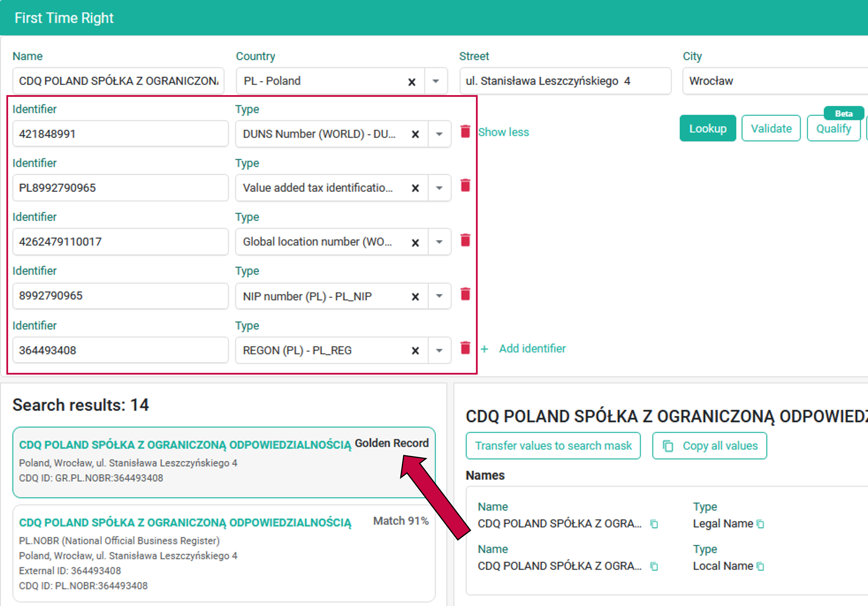Select the Match 91% search result

[224, 554]
